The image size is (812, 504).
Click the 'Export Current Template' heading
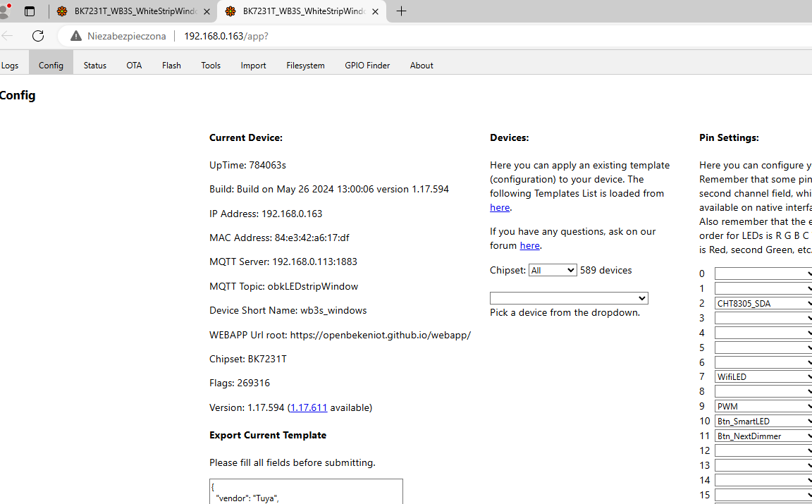[x=268, y=435]
